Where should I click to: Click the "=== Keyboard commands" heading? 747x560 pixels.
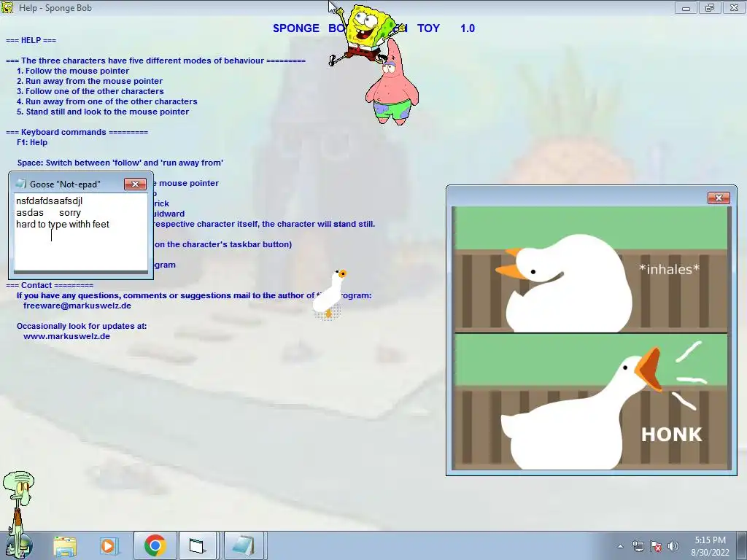pos(77,133)
